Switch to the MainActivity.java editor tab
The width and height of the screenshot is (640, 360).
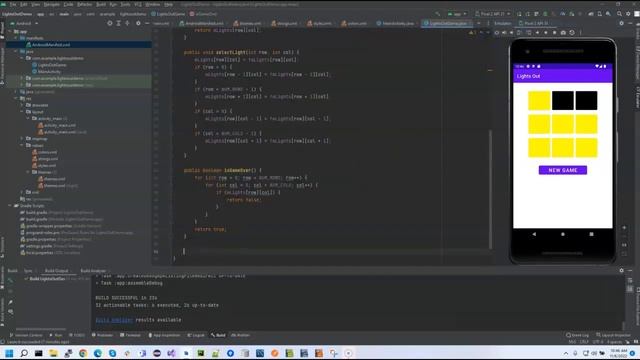coord(395,23)
